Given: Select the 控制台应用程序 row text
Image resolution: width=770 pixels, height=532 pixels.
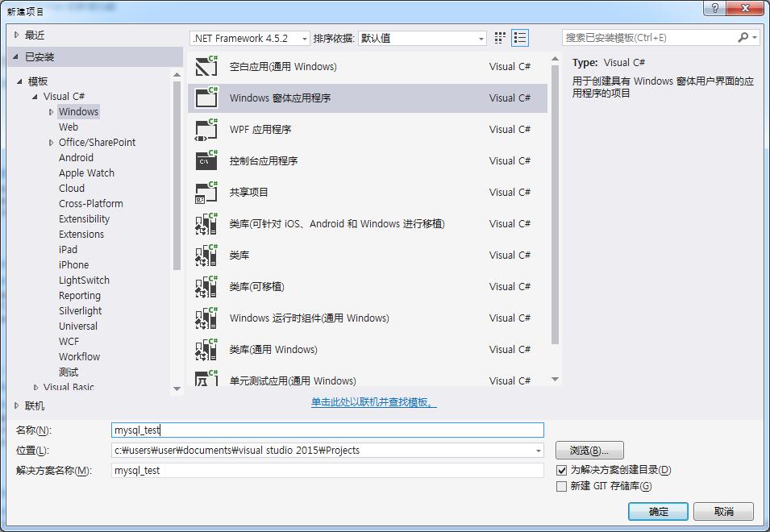Looking at the screenshot, I should (x=264, y=161).
